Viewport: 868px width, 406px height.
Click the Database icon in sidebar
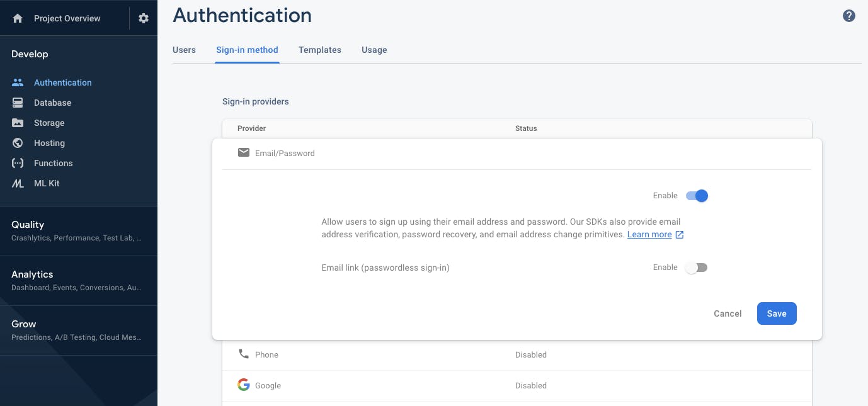tap(18, 103)
